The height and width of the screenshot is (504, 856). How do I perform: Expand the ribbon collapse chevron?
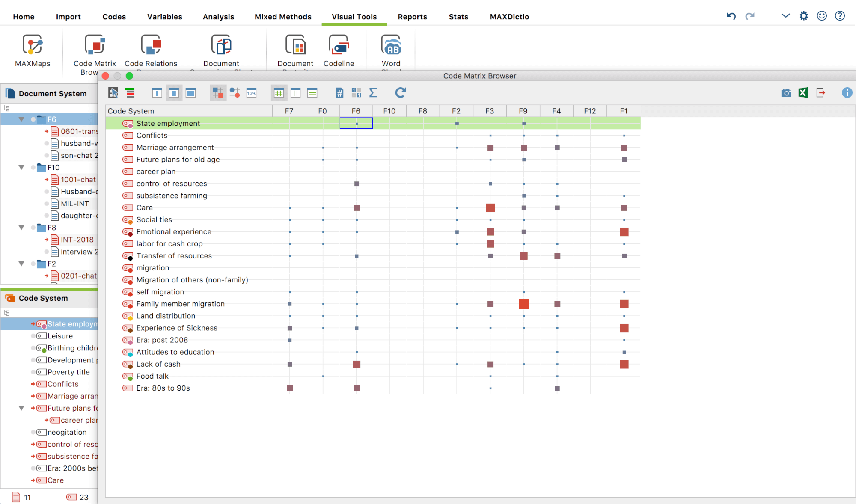coord(785,16)
